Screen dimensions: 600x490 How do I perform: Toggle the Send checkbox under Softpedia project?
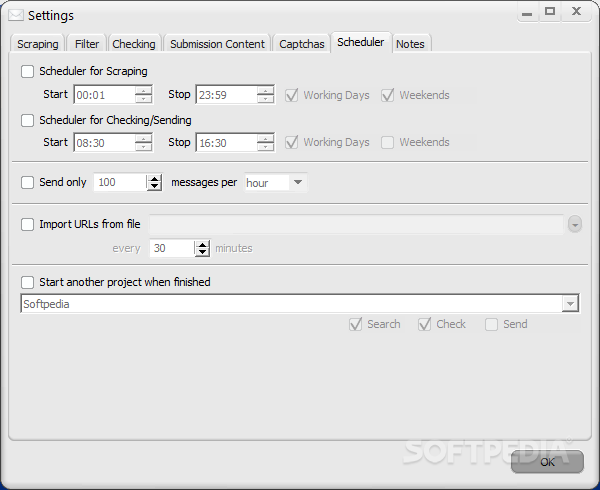(491, 325)
